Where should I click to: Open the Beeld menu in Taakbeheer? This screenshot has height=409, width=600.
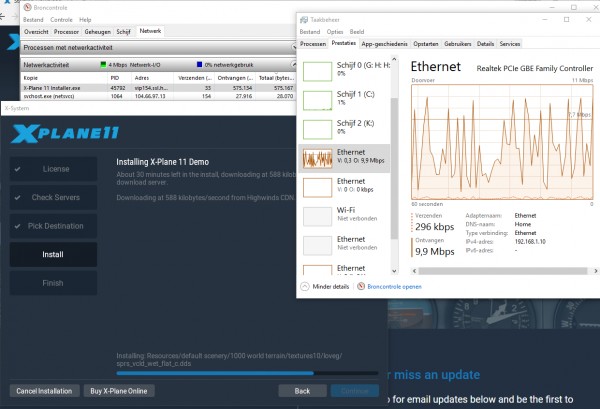pyautogui.click(x=357, y=32)
